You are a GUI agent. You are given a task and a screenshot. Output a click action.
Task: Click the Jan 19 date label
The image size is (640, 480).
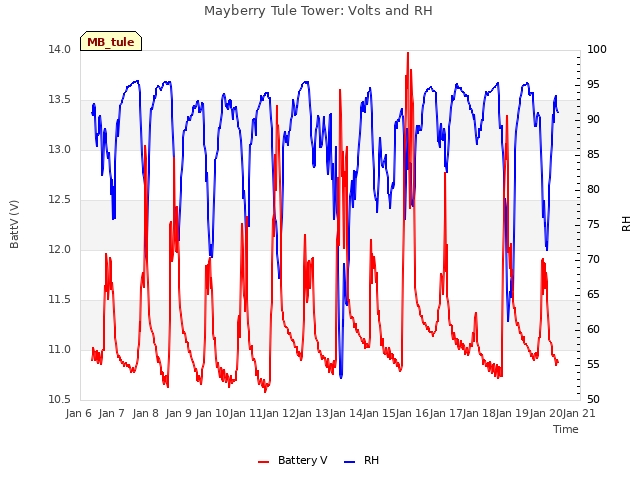click(513, 413)
